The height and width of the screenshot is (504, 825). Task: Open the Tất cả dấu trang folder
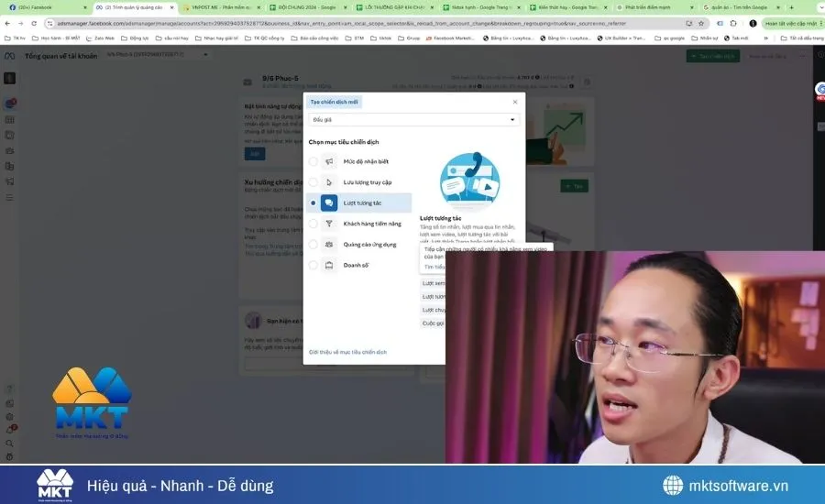point(802,38)
